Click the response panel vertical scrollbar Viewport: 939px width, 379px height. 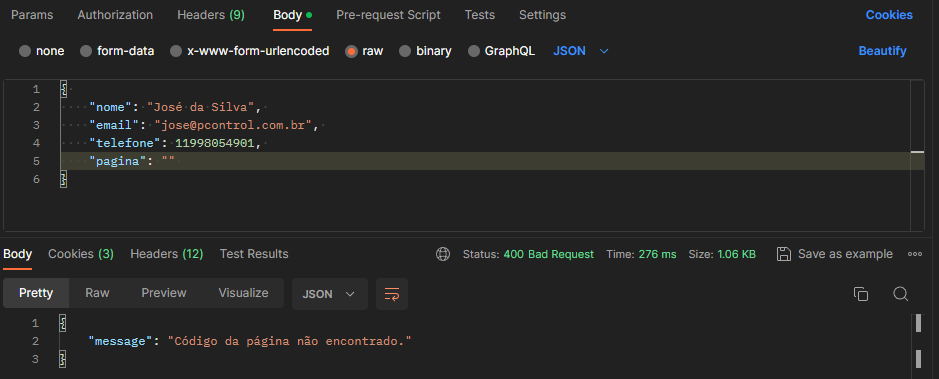[919, 341]
